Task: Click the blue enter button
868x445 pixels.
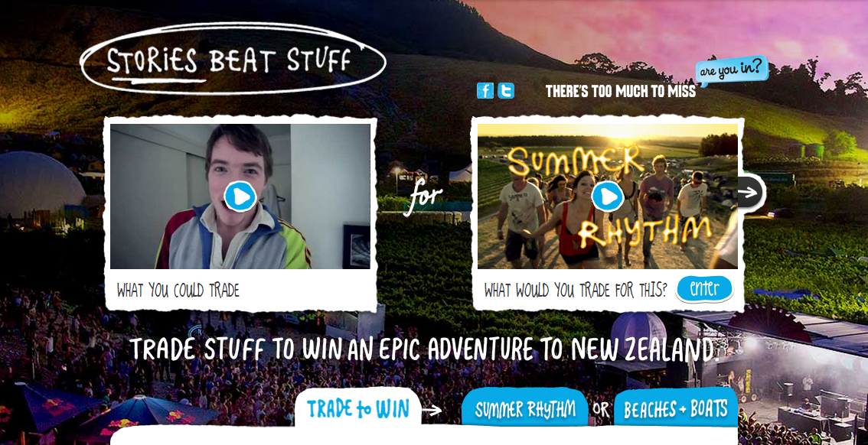Action: (705, 288)
